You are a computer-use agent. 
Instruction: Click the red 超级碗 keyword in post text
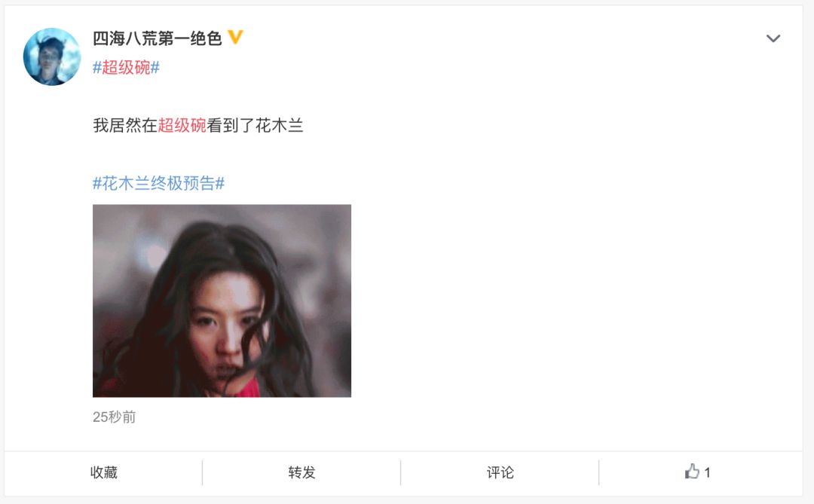[182, 126]
